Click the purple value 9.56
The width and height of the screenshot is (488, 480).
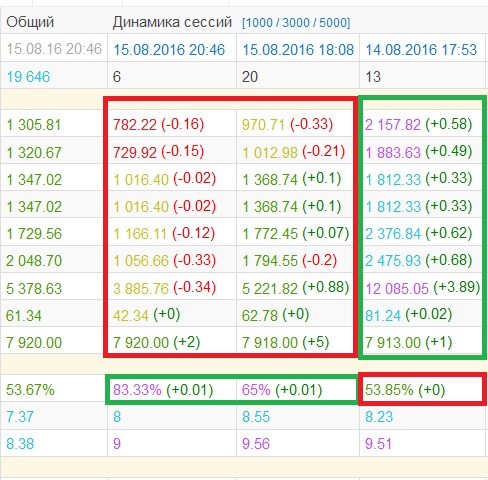(256, 444)
